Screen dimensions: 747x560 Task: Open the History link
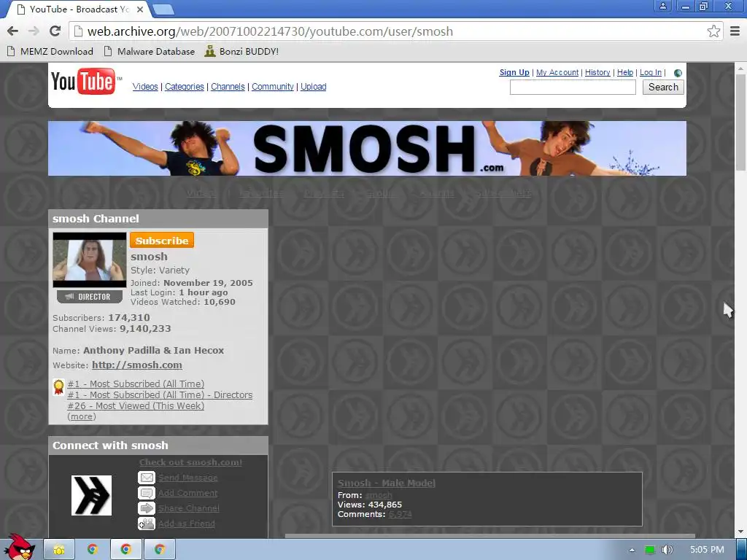(597, 72)
